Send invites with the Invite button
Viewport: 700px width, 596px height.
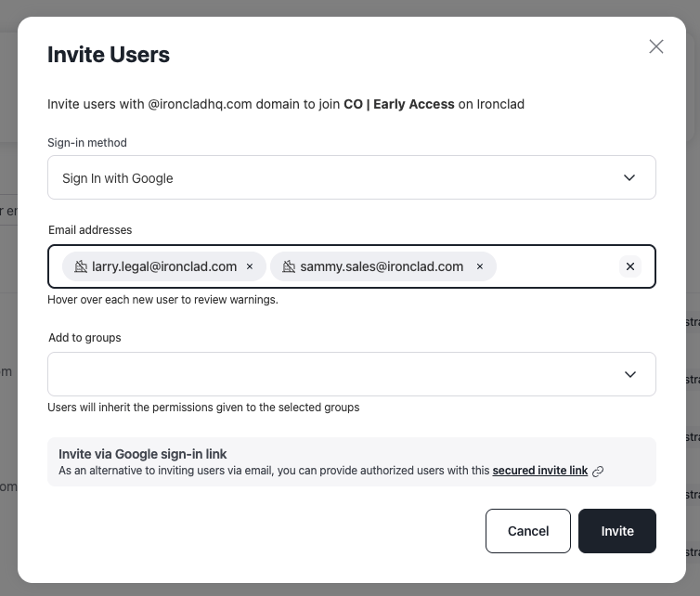(x=617, y=531)
